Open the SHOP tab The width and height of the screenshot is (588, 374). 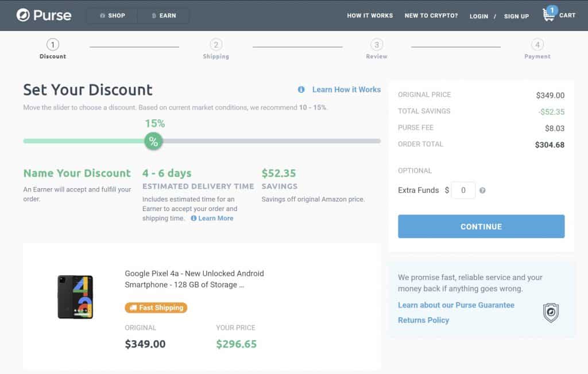coord(112,15)
